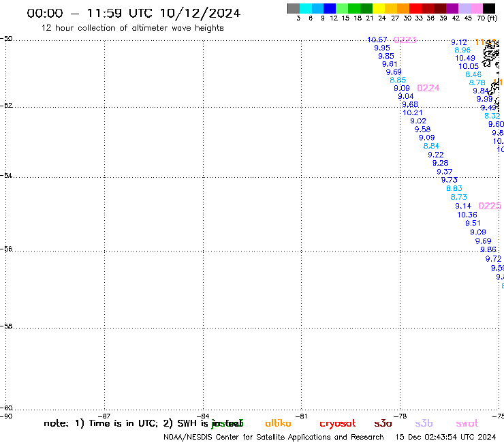Image resolution: width=504 pixels, height=443 pixels.
Task: Click the light blue value 8.46
Action: [x=473, y=75]
